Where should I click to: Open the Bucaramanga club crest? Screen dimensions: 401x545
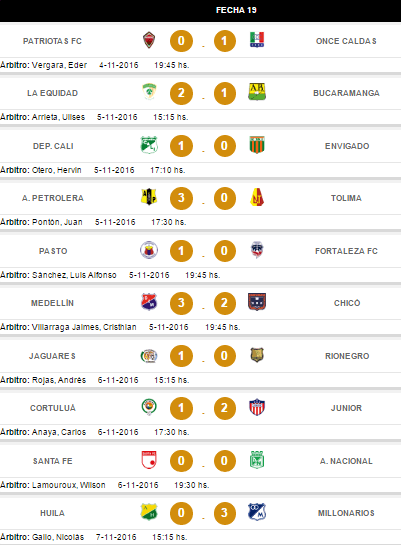(257, 92)
